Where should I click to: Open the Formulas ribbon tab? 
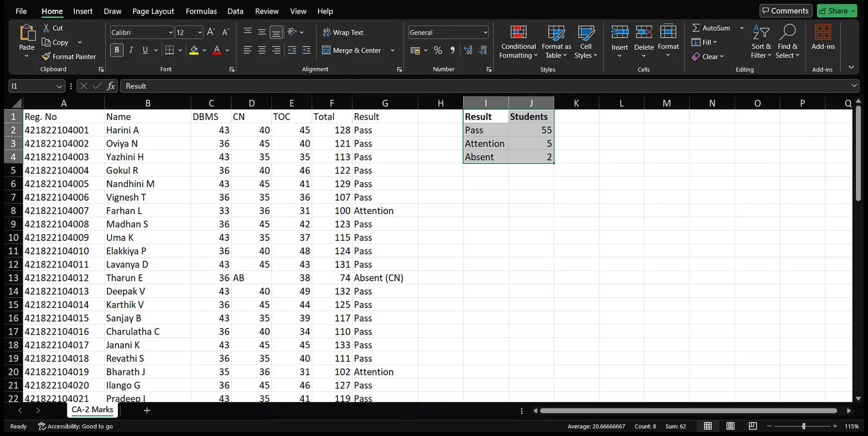[x=201, y=11]
